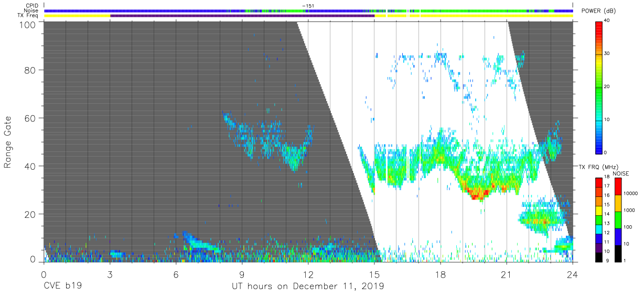Click the '1000' tick on NOISE scale

pyautogui.click(x=629, y=210)
